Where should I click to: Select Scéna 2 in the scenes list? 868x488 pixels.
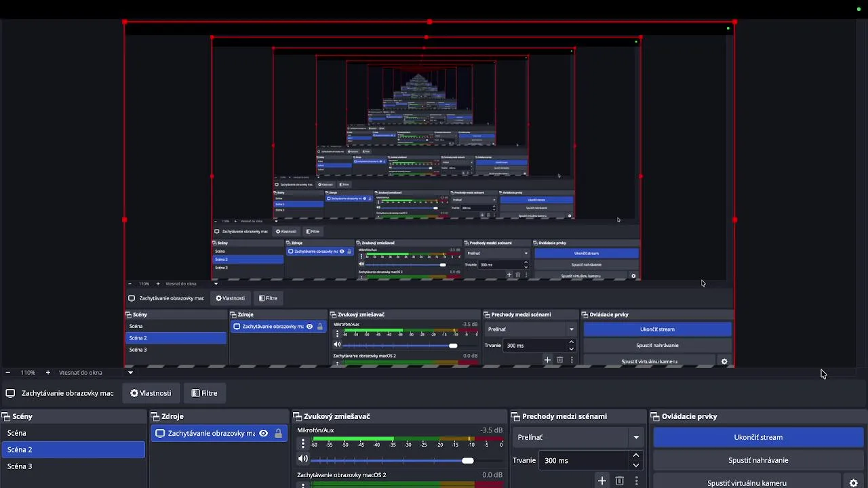tap(73, 449)
